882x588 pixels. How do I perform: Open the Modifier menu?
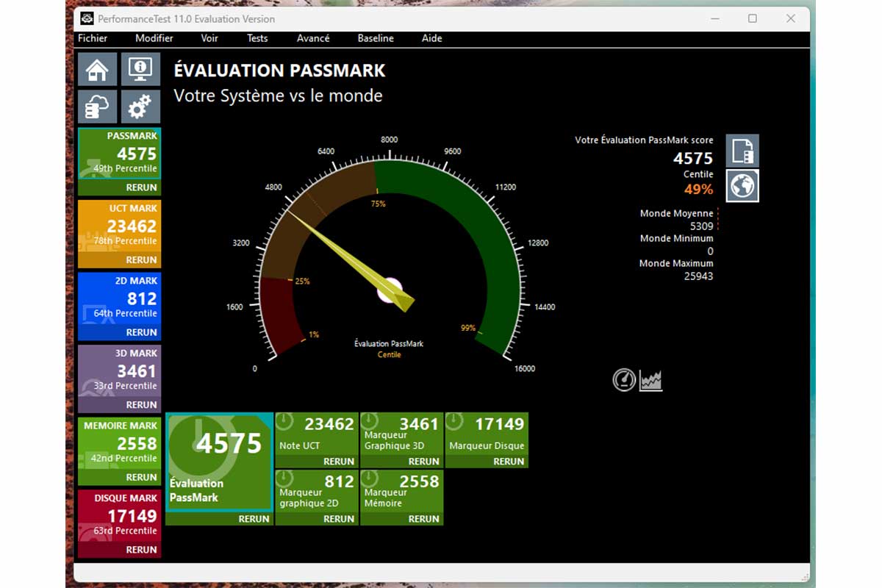(154, 38)
